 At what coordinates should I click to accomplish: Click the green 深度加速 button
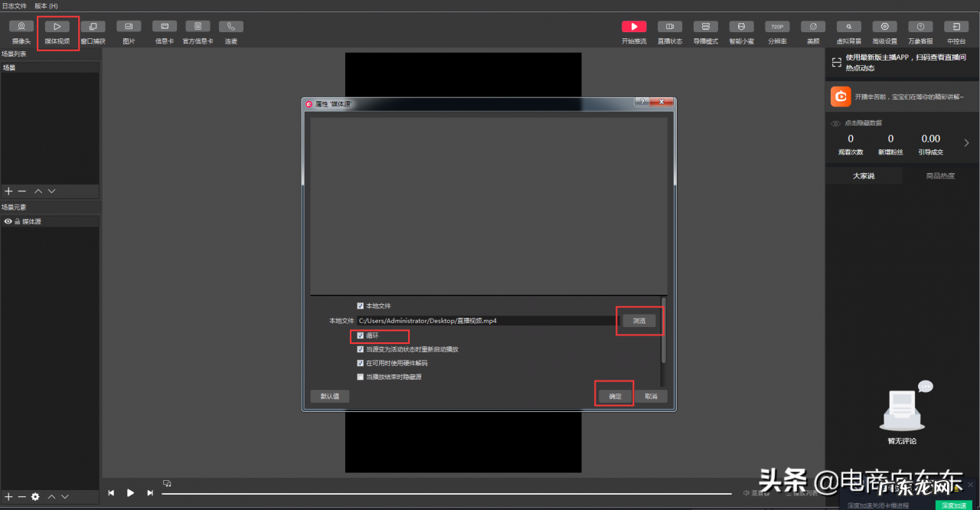click(953, 505)
